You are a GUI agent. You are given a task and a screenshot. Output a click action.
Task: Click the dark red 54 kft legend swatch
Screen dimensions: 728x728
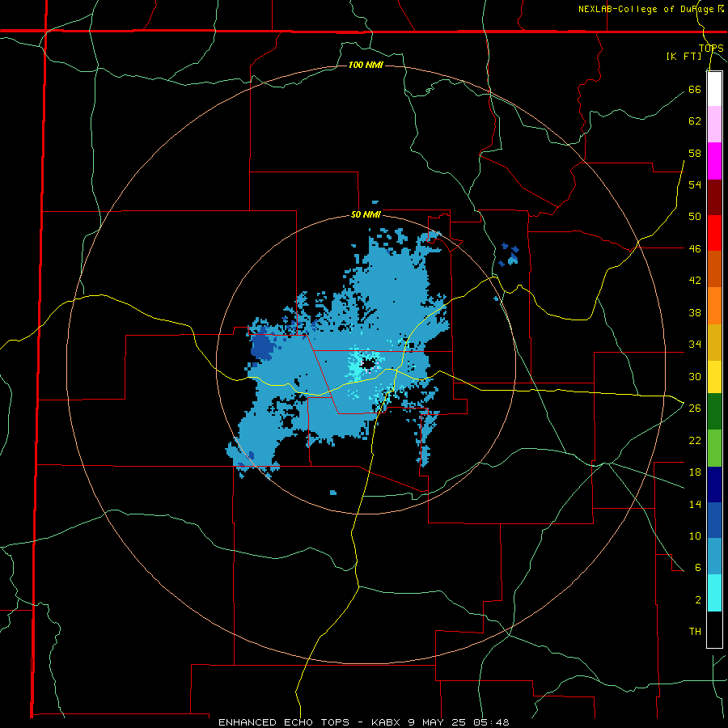point(714,197)
